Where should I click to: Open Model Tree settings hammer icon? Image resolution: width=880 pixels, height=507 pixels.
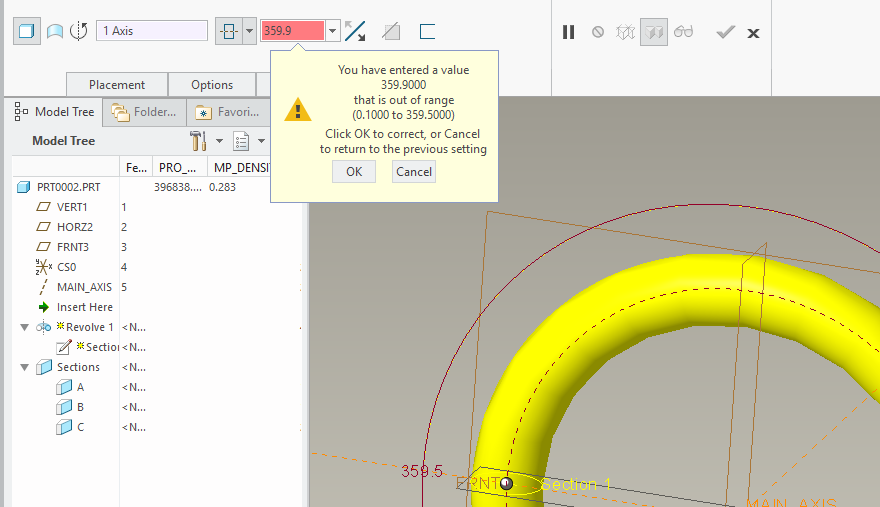(197, 141)
